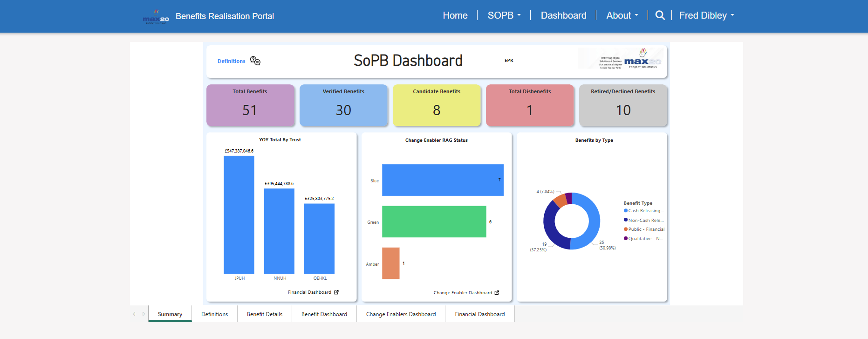Open the Fred Dibley user menu
This screenshot has height=339, width=868.
tap(706, 15)
